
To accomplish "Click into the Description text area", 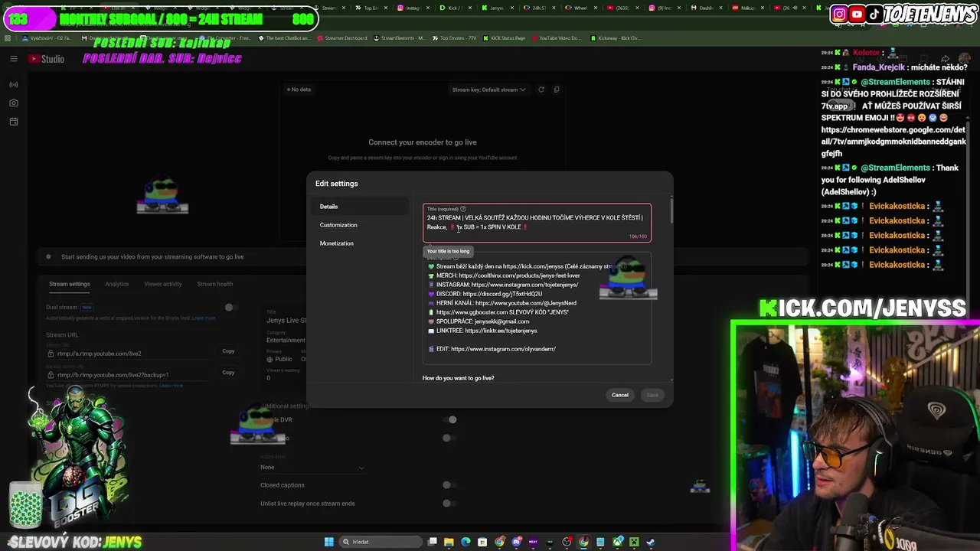I will [537, 308].
